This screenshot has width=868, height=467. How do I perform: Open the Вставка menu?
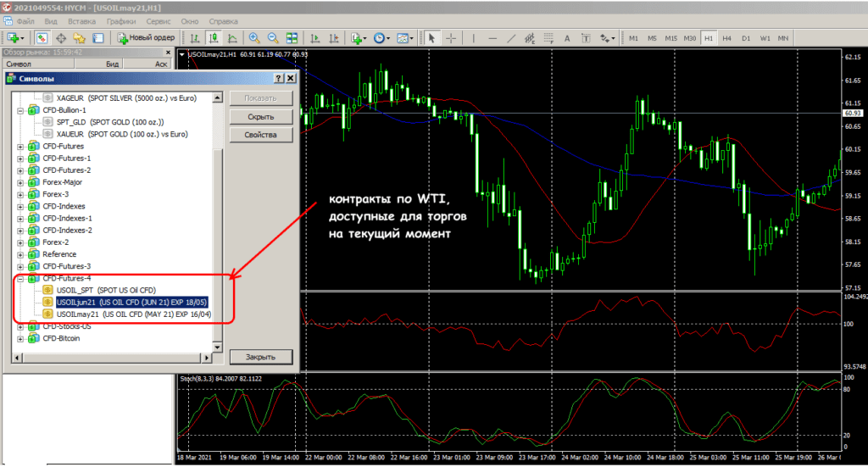(x=81, y=19)
